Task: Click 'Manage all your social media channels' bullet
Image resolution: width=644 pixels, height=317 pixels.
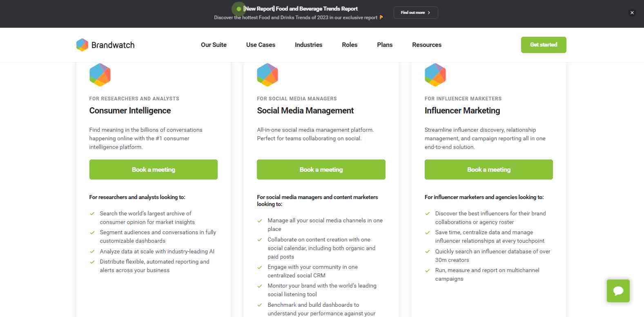Action: (325, 225)
